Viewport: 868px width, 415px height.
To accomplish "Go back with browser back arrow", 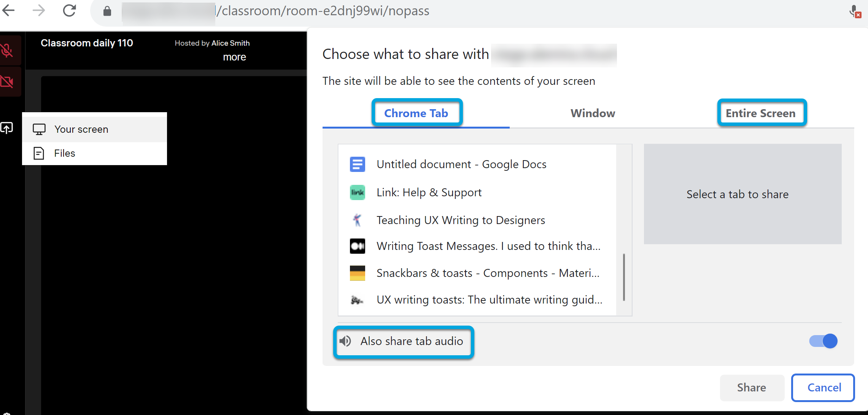I will (8, 11).
